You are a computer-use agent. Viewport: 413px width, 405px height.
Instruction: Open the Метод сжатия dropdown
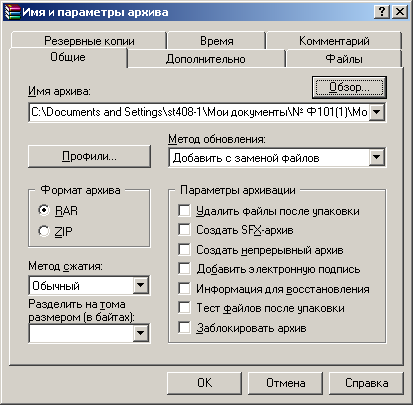[x=141, y=285]
